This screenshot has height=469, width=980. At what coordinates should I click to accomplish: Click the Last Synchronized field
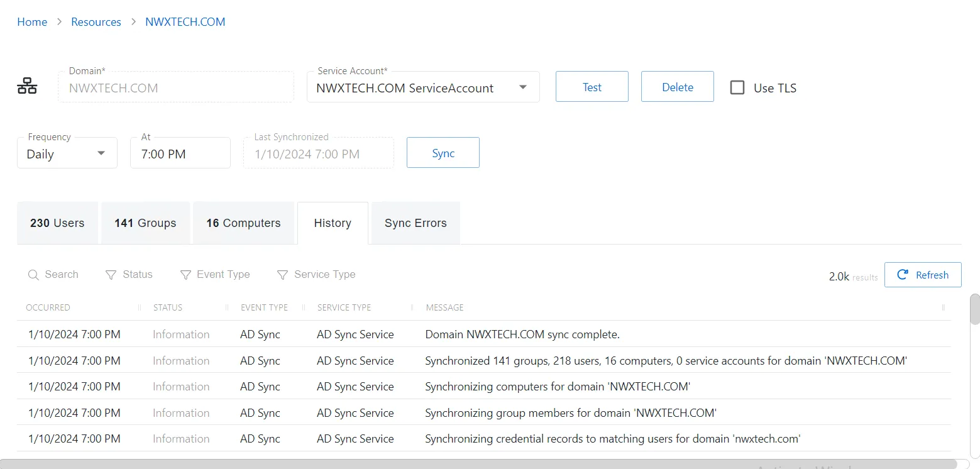(319, 153)
